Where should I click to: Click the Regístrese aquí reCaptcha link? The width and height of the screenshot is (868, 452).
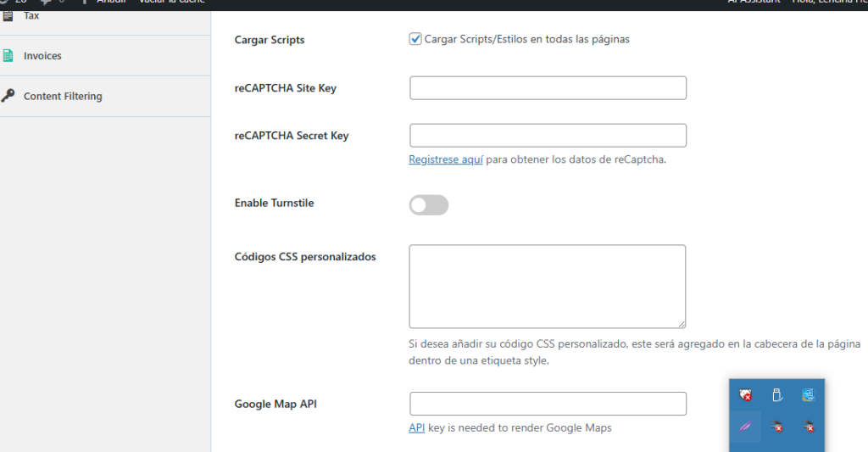click(x=446, y=159)
